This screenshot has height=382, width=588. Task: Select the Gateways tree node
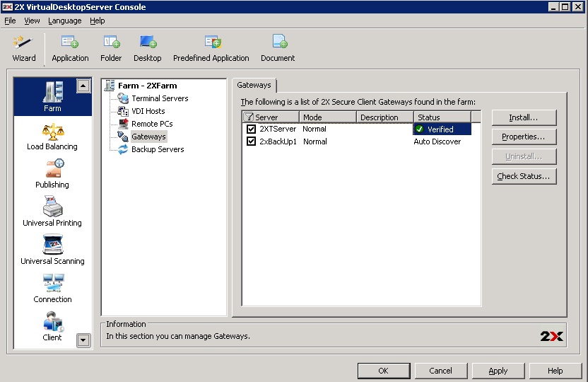tap(148, 137)
